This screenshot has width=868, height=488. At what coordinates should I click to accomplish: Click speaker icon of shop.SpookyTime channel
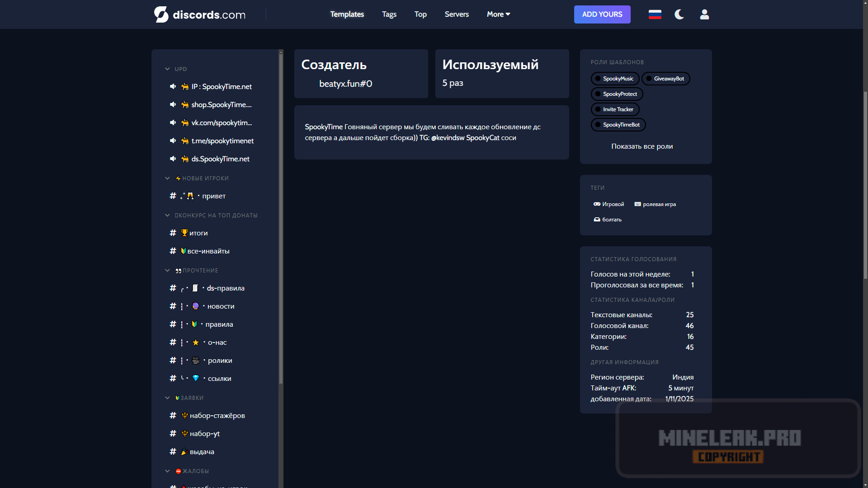173,104
